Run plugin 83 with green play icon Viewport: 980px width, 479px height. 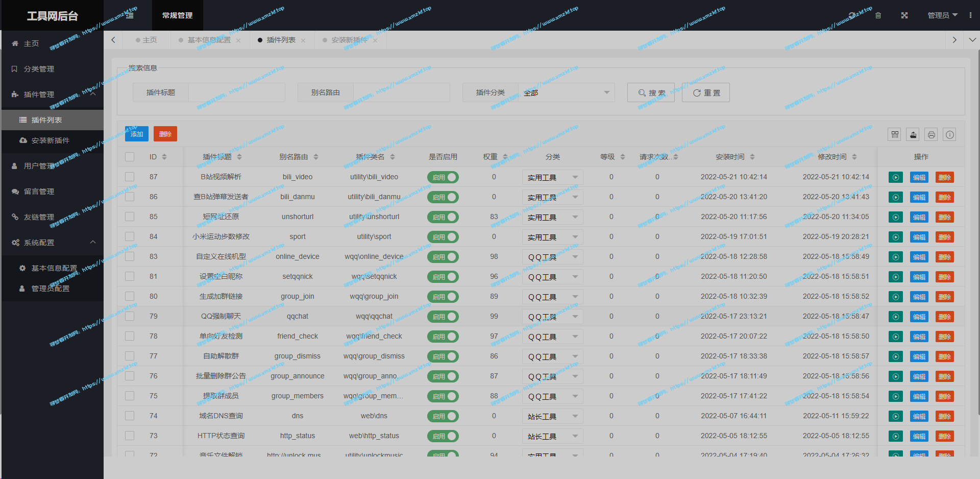896,257
